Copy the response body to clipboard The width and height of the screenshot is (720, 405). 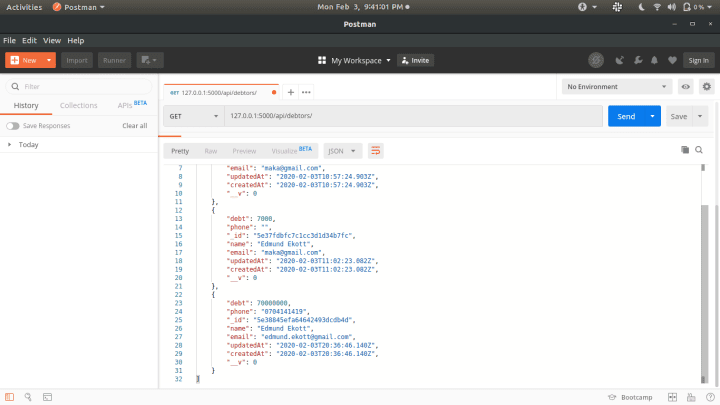[x=685, y=150]
